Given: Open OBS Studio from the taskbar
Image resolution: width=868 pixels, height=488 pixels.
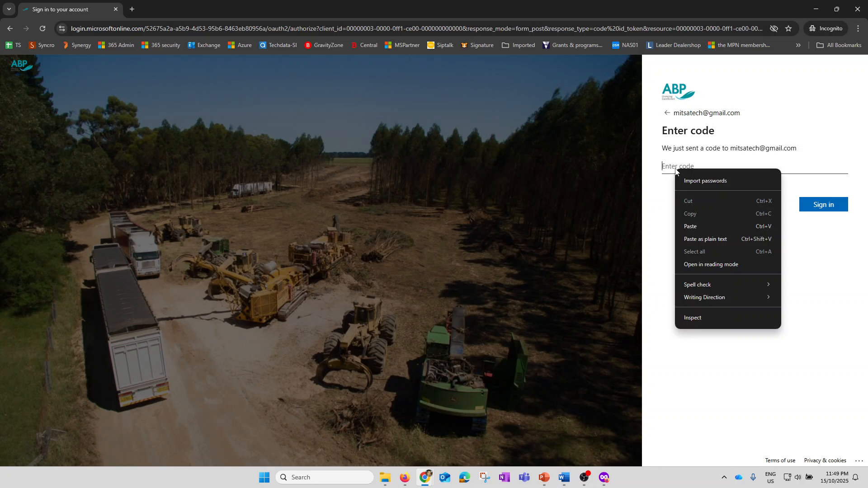Looking at the screenshot, I should [x=584, y=477].
